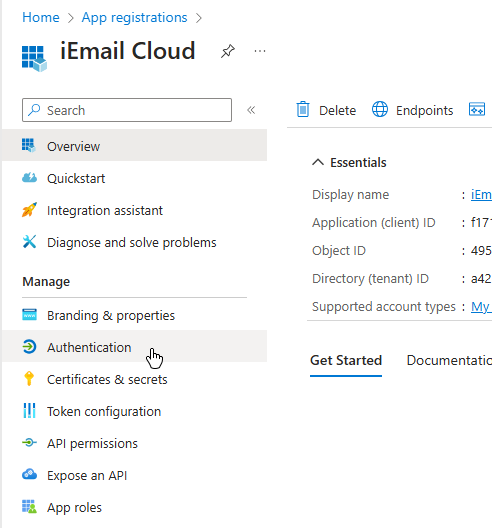This screenshot has height=528, width=492.
Task: Open API permissions
Action: [x=134, y=443]
